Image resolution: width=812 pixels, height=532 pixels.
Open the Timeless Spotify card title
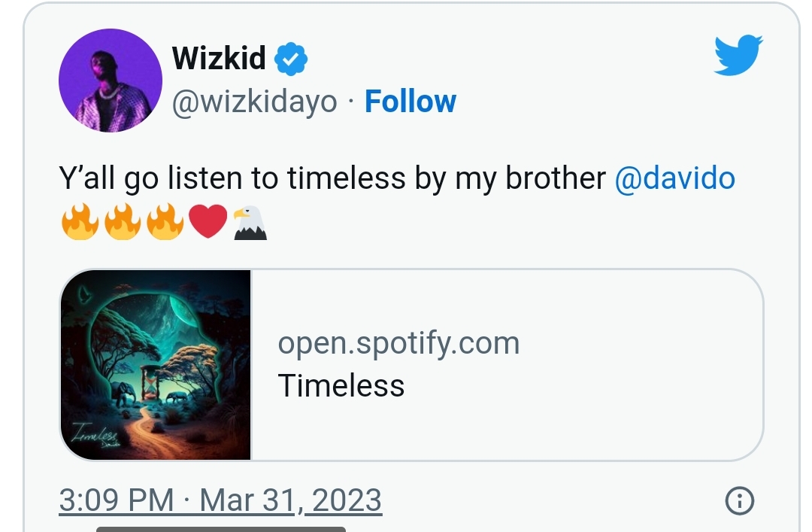(341, 386)
